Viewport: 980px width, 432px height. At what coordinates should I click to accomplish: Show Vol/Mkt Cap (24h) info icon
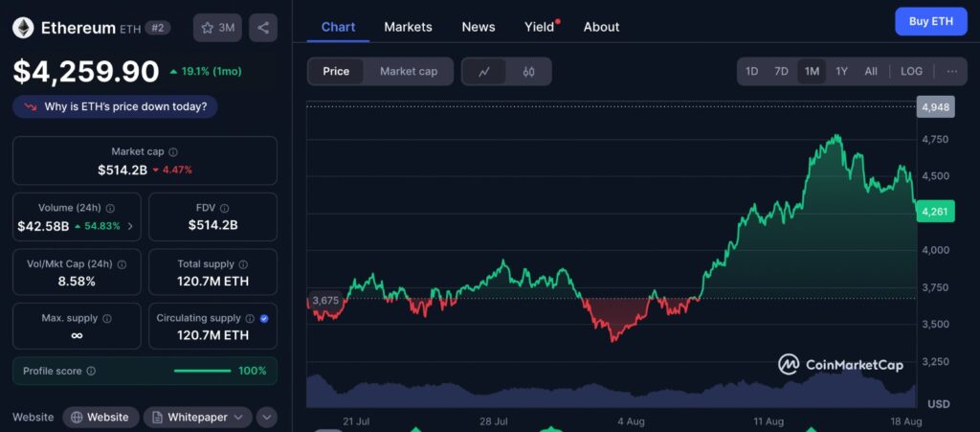pos(122,264)
